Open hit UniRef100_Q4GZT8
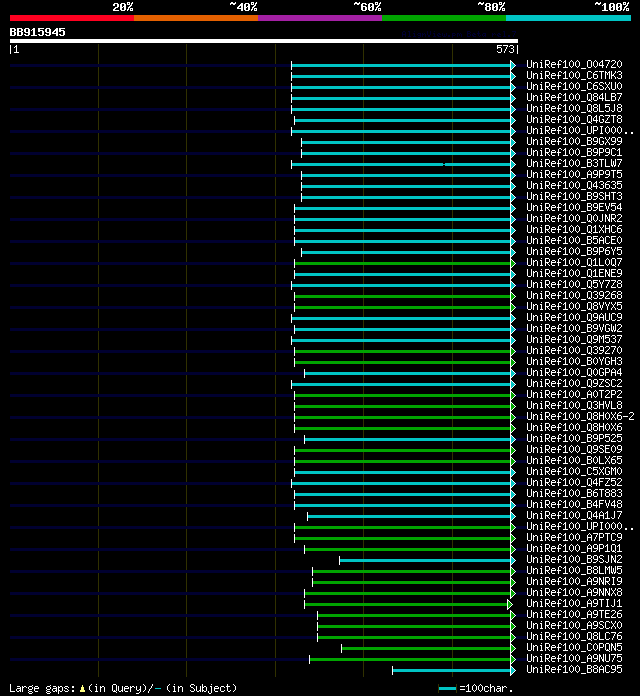 (574, 119)
